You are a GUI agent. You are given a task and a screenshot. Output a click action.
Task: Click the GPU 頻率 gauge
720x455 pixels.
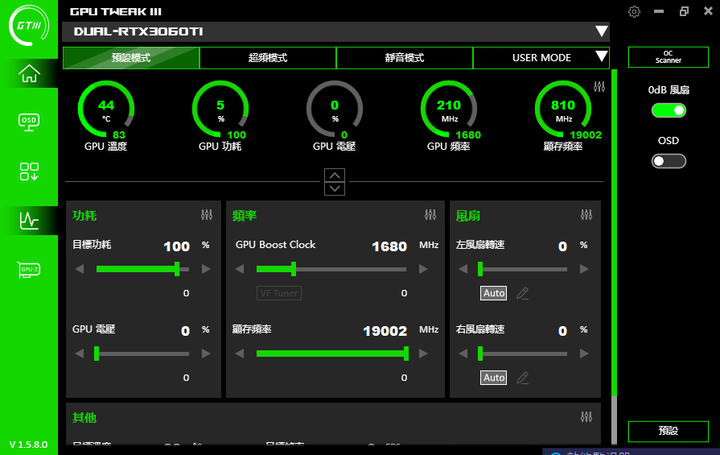click(x=449, y=109)
